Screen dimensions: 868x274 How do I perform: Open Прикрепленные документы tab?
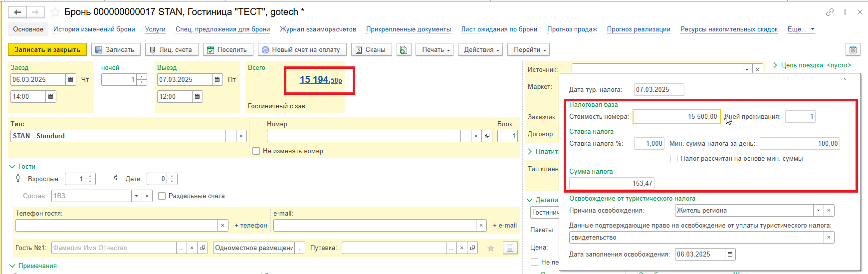[x=409, y=29]
